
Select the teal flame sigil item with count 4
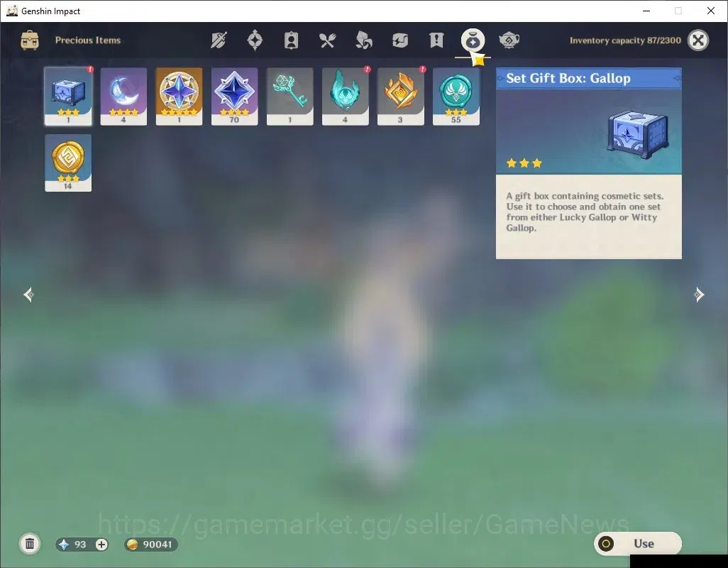[x=345, y=96]
